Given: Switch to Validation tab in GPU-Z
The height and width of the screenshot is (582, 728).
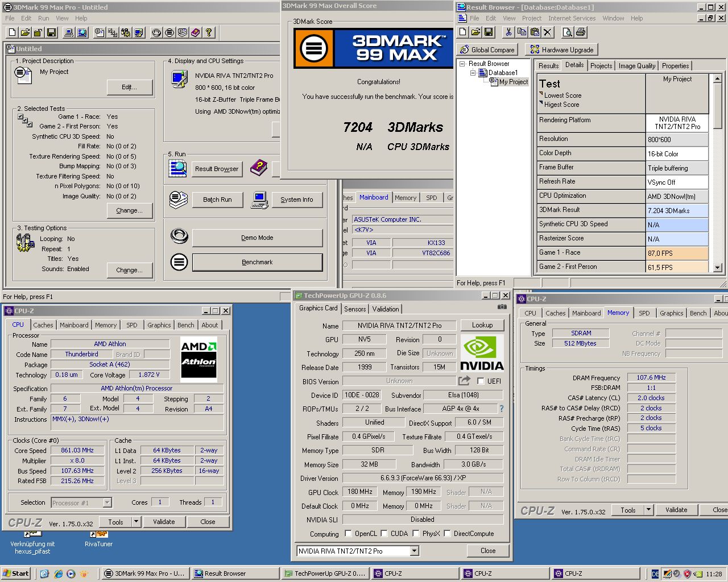Looking at the screenshot, I should pyautogui.click(x=386, y=309).
